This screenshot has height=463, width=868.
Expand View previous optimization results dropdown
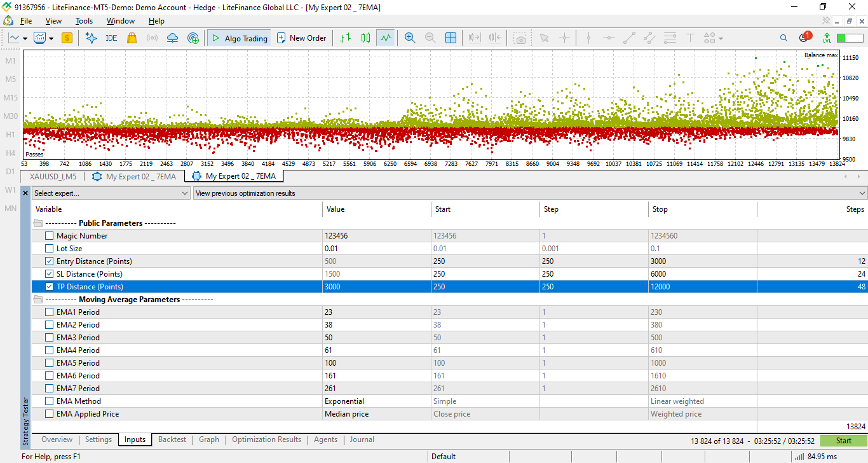[x=530, y=193]
